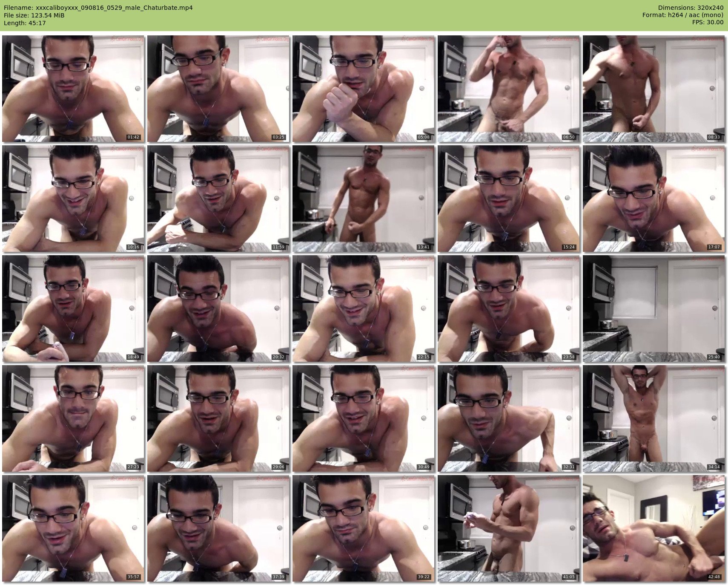Open the thumbnail marked 22:15
Viewport: 728px width, 585px height.
point(364,308)
